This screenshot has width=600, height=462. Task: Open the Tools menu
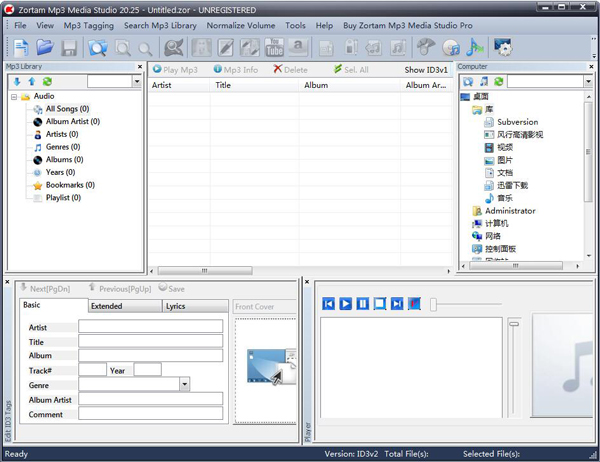(295, 26)
